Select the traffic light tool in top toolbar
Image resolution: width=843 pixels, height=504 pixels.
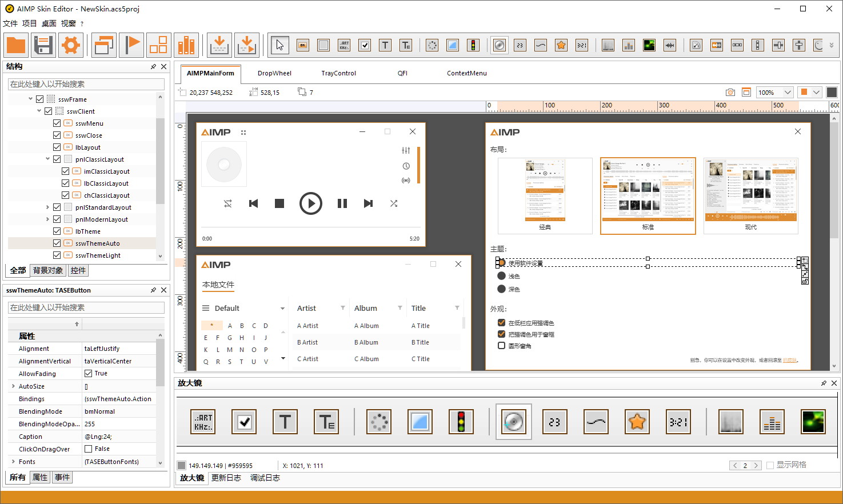click(x=473, y=45)
